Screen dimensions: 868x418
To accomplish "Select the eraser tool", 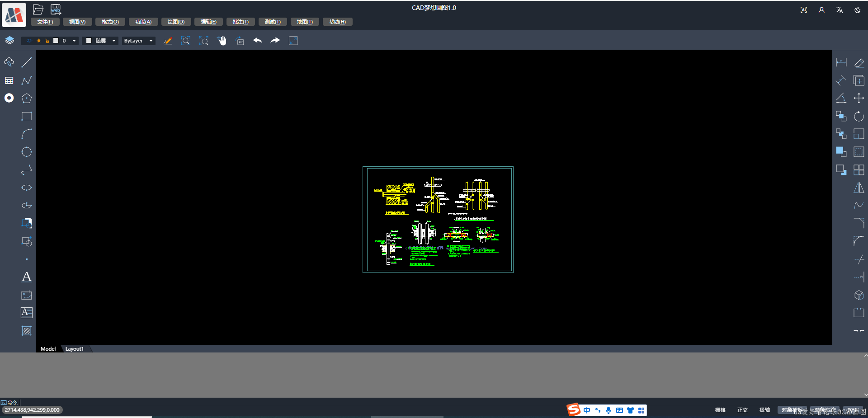I will click(x=859, y=62).
